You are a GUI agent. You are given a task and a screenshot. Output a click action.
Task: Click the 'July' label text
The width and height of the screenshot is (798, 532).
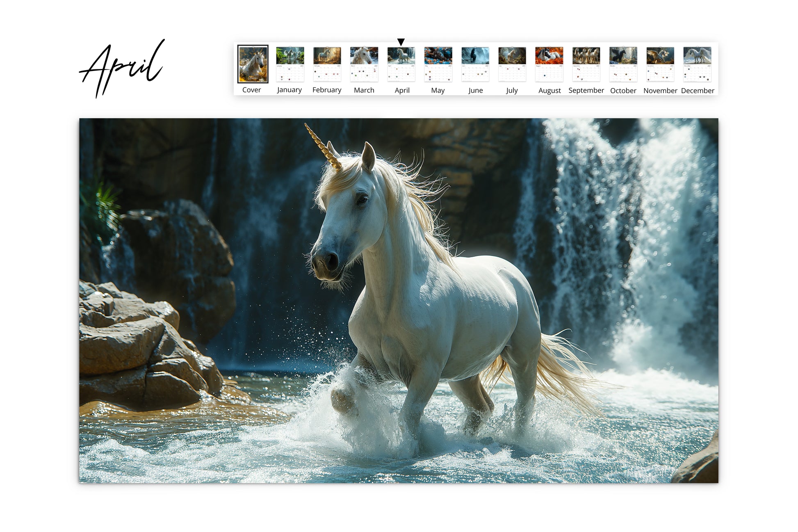point(512,90)
